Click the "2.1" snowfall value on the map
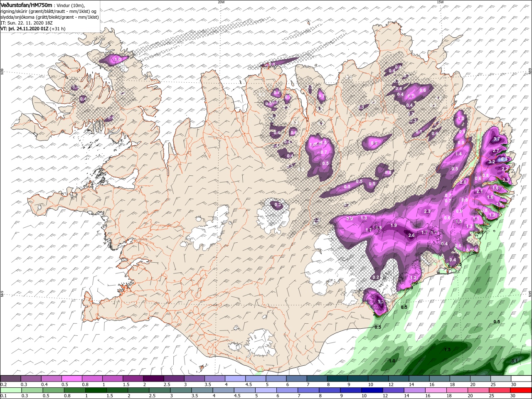Image resolution: width=532 pixels, height=399 pixels. click(479, 191)
